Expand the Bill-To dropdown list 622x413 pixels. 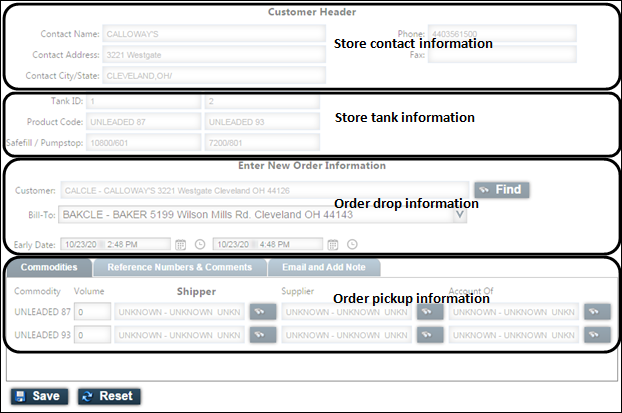[x=460, y=215]
